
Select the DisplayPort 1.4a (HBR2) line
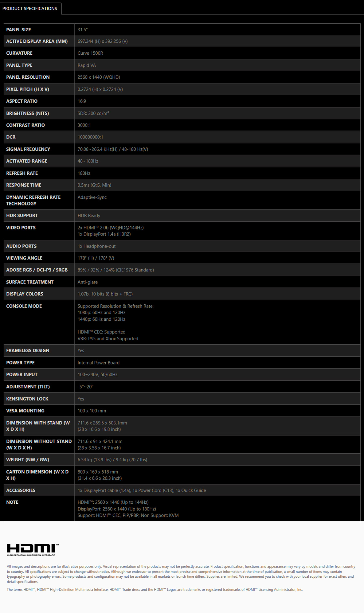pyautogui.click(x=104, y=234)
